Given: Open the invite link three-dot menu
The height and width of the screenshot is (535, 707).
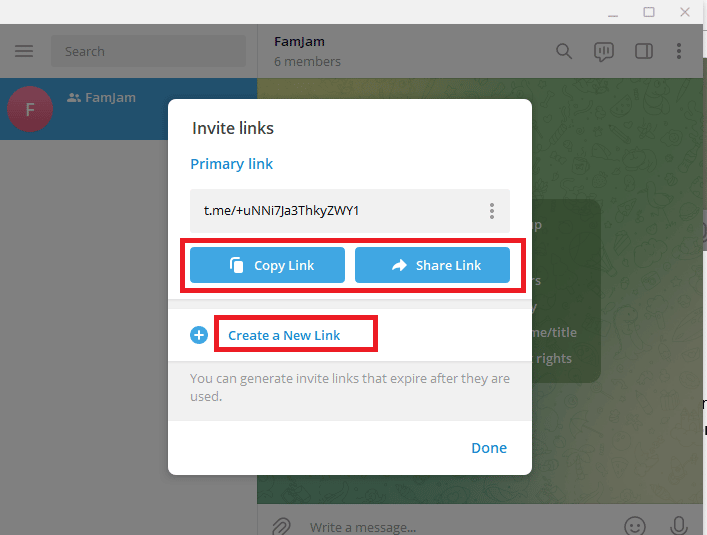Looking at the screenshot, I should click(x=491, y=211).
